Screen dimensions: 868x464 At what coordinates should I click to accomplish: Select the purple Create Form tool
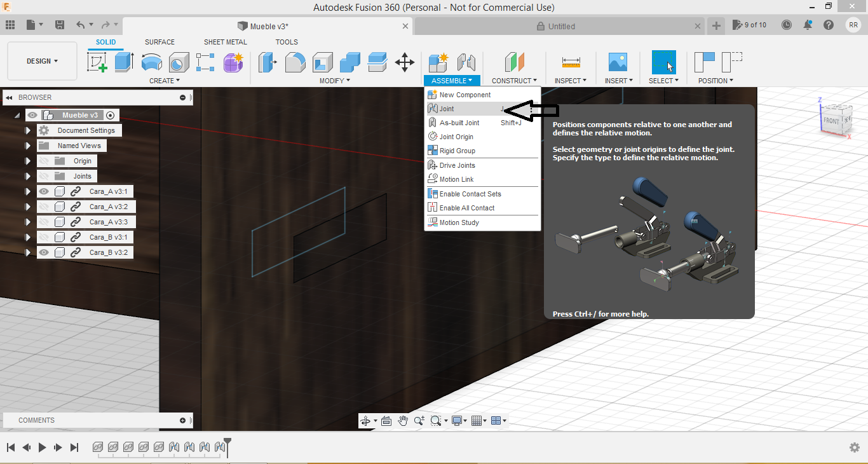point(233,62)
